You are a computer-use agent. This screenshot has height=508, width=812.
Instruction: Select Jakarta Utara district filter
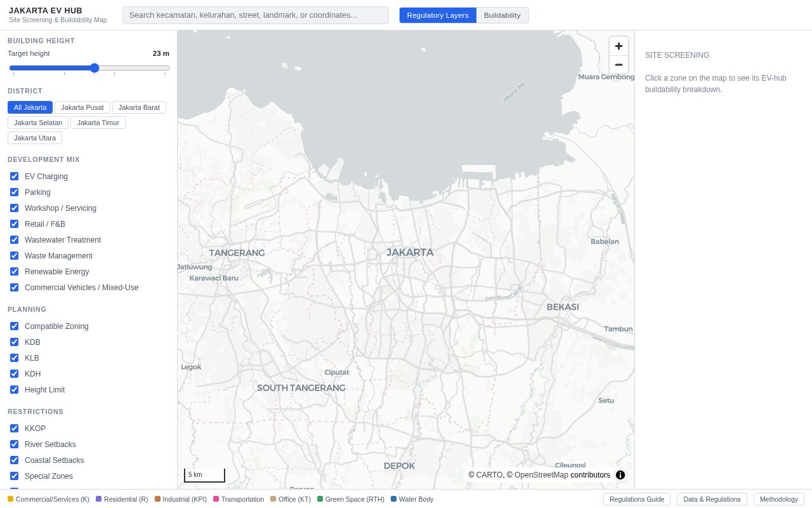[x=35, y=138]
